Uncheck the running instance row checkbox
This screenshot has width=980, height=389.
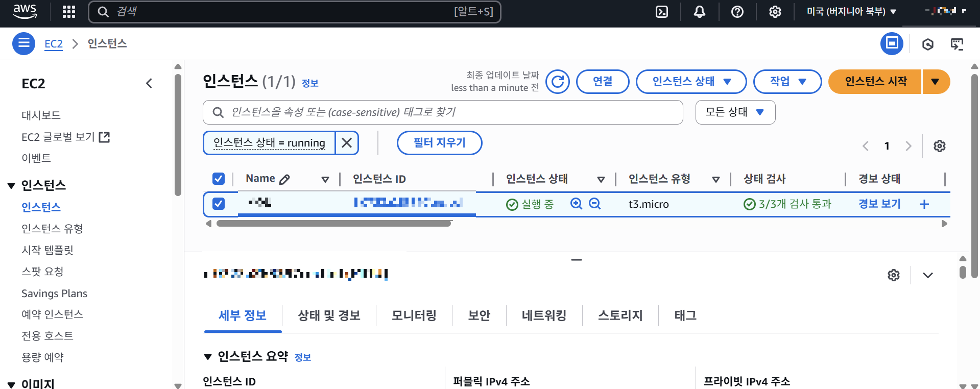click(x=219, y=204)
